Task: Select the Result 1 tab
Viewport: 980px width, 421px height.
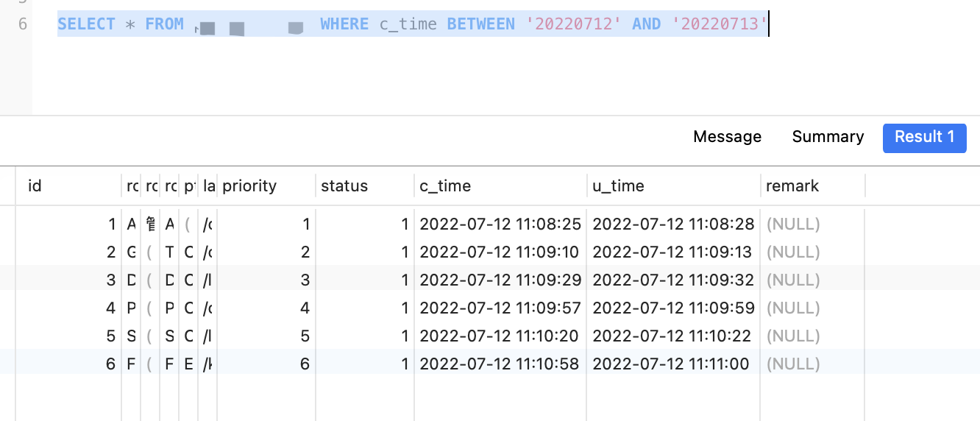Action: (924, 138)
